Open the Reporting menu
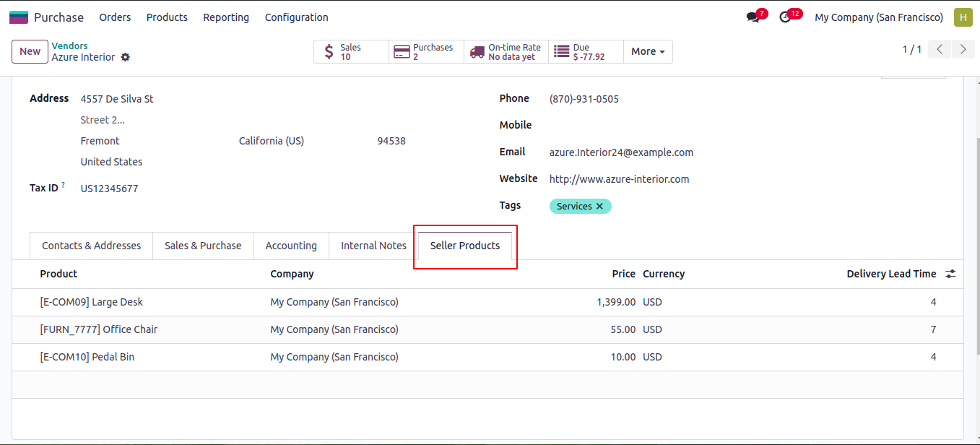The width and height of the screenshot is (980, 445). [226, 17]
